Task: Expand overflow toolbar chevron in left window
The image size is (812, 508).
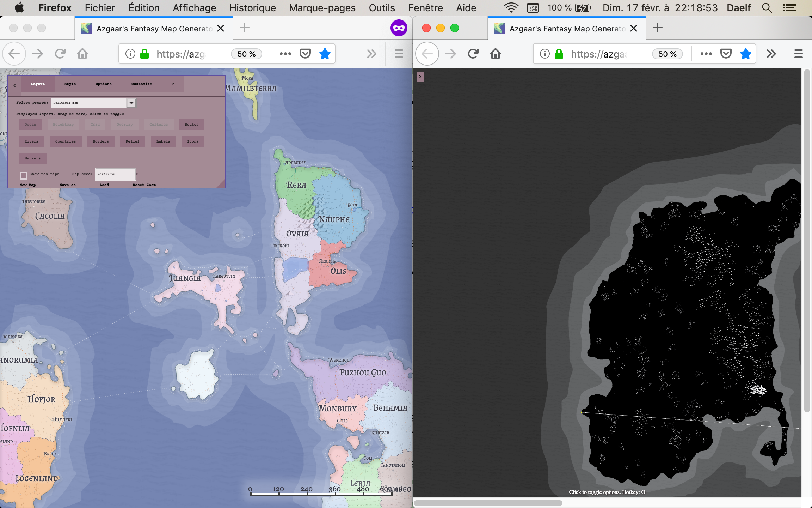Action: click(x=371, y=54)
